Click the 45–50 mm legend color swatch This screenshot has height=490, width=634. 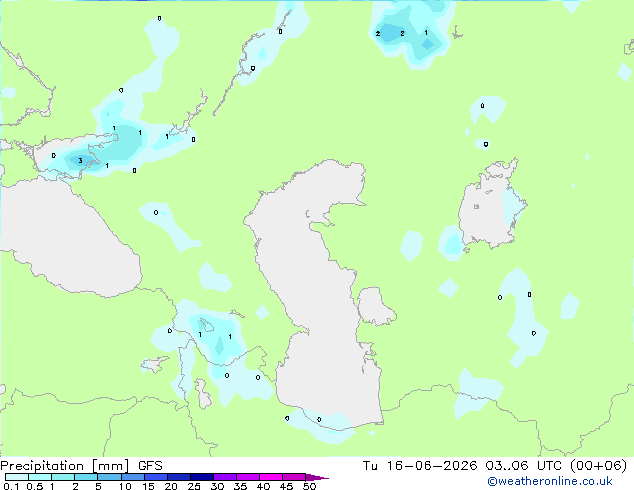coord(294,477)
